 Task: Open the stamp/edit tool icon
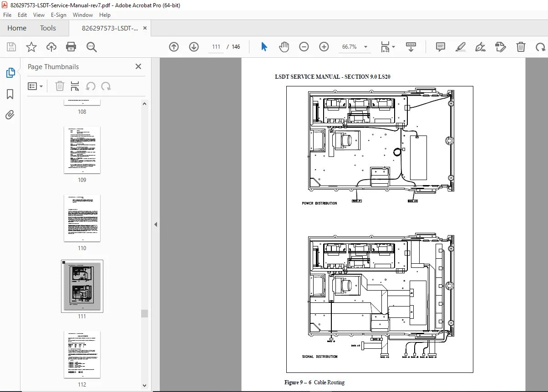pyautogui.click(x=500, y=47)
